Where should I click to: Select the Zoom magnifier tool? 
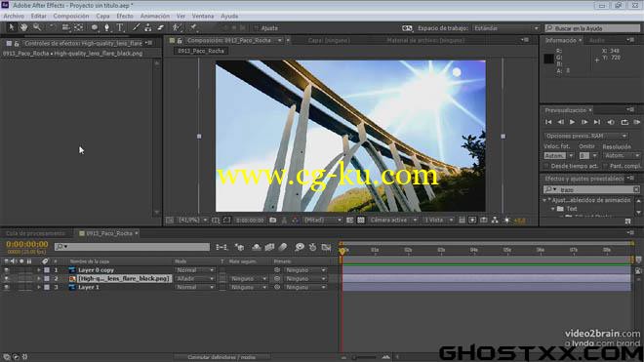click(x=37, y=27)
